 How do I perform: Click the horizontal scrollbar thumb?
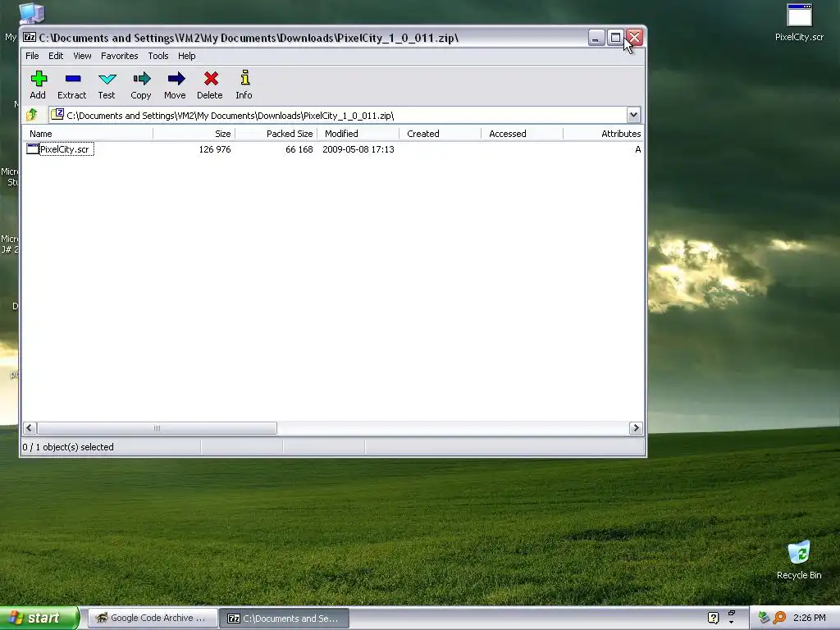[157, 427]
